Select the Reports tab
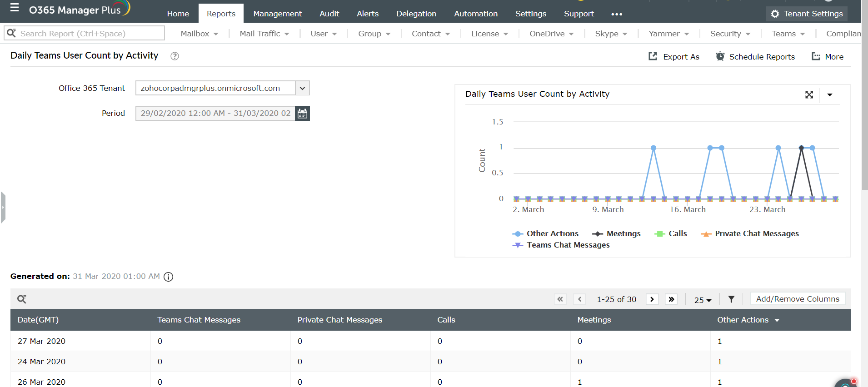The image size is (868, 387). click(x=221, y=14)
